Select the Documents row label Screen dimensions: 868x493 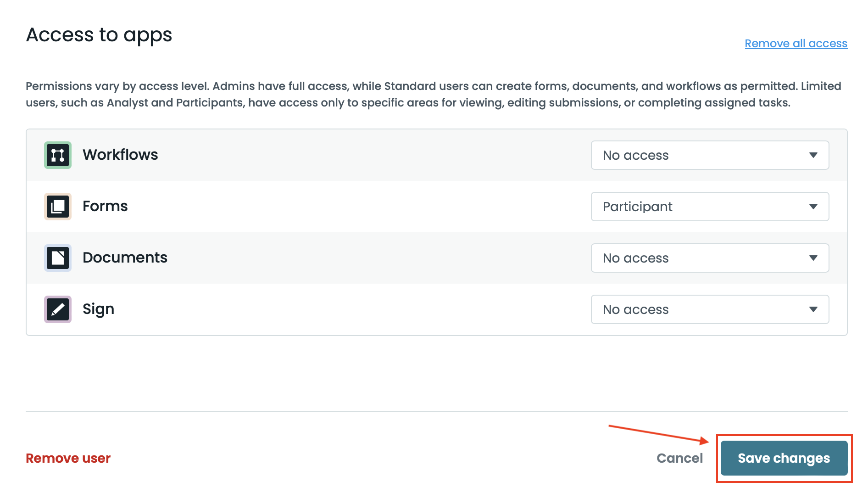(125, 258)
